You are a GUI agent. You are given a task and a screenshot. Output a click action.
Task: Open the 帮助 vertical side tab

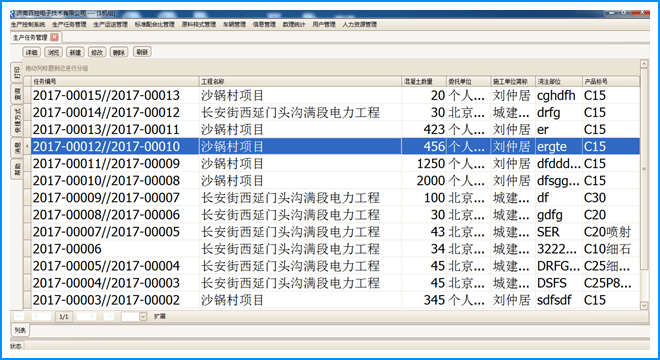pos(17,169)
